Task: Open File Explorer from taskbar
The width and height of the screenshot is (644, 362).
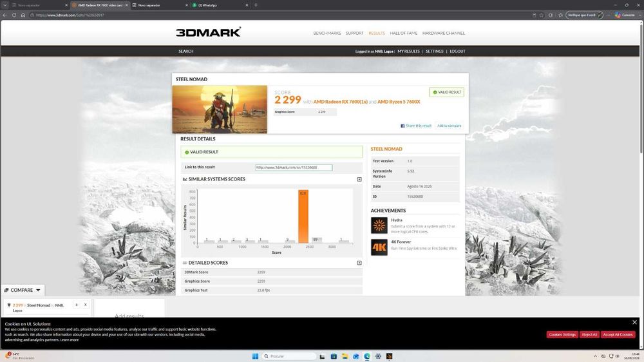Action: click(x=345, y=356)
